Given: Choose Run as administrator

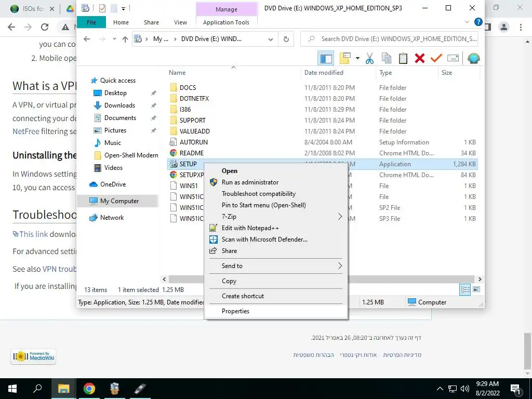Looking at the screenshot, I should click(x=276, y=182).
